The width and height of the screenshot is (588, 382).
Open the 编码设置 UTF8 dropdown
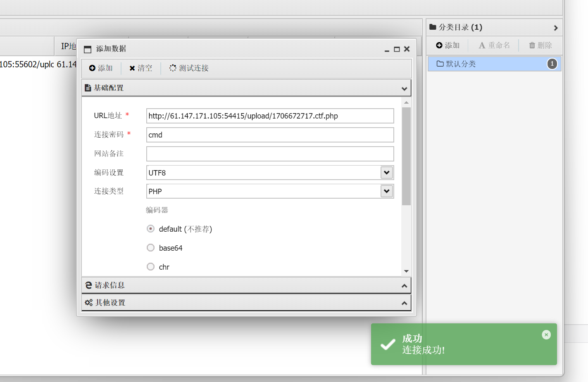click(x=386, y=173)
